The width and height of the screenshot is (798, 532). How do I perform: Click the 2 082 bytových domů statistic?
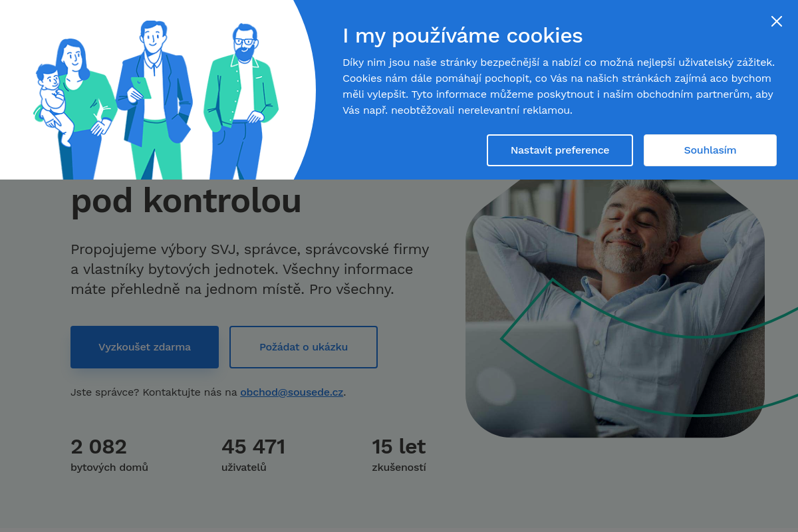click(109, 455)
